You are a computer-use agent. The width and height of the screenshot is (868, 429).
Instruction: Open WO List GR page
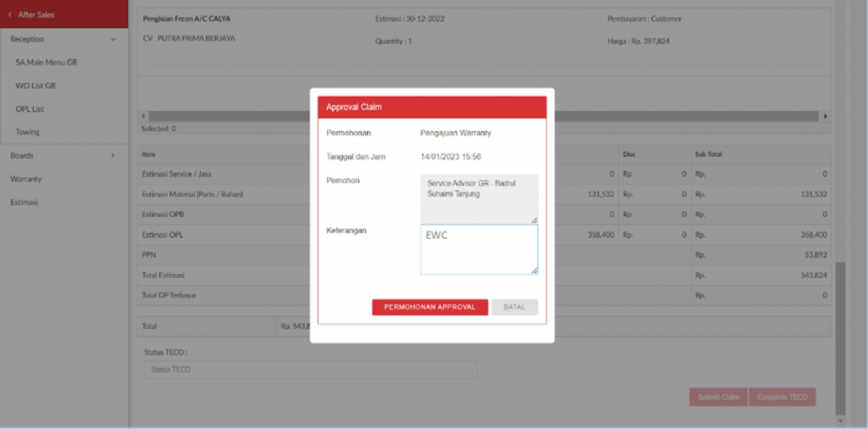click(x=36, y=86)
